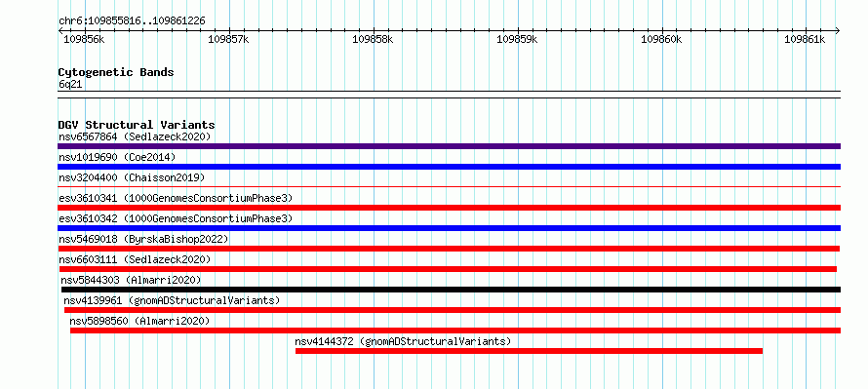Click the Cytogenetic Bands track title
Image resolution: width=868 pixels, height=389 pixels.
[116, 72]
